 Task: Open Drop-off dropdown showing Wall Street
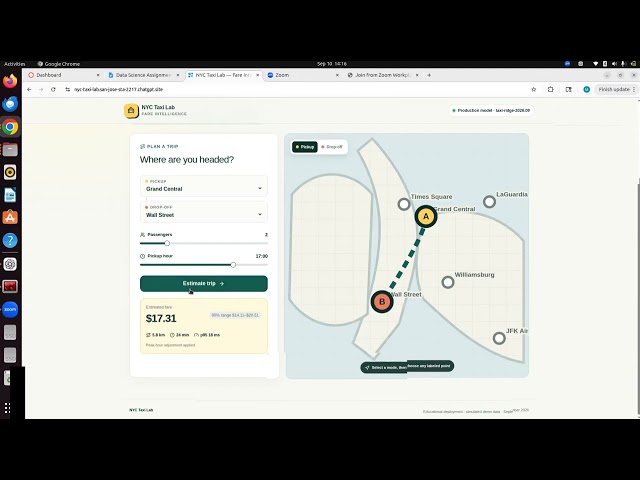[x=204, y=211]
